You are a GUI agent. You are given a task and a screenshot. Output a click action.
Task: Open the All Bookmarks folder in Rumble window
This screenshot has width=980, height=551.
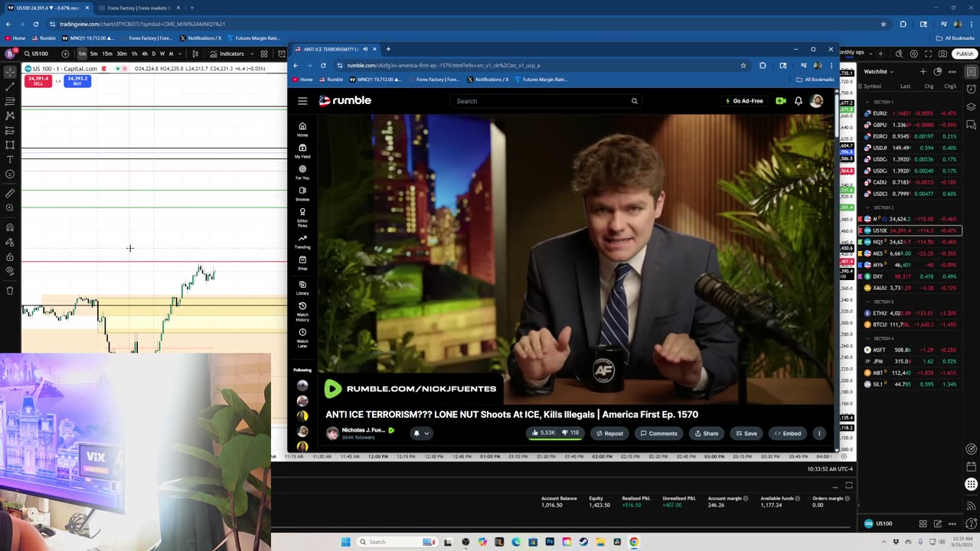tap(815, 80)
